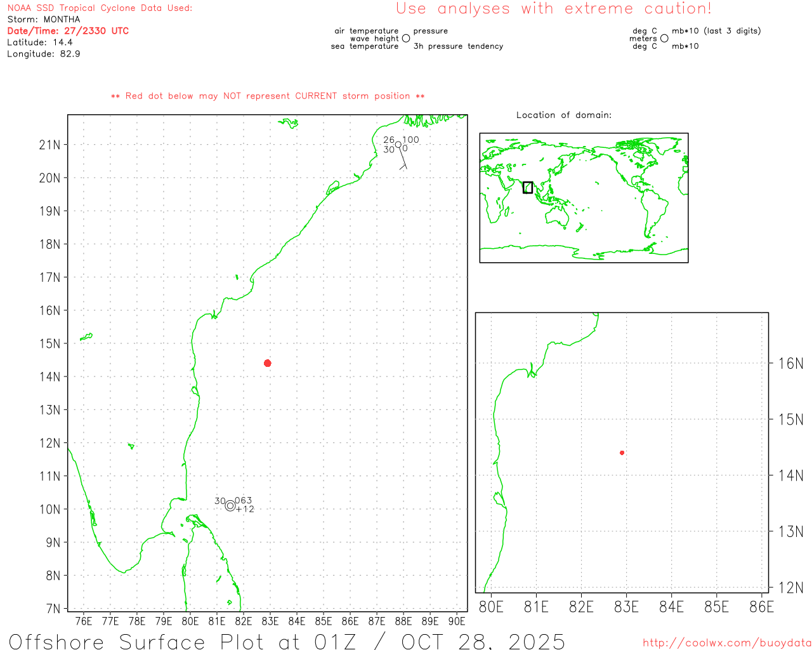Click the '76E' longitude label on the main map
The width and height of the screenshot is (812, 650).
(84, 621)
